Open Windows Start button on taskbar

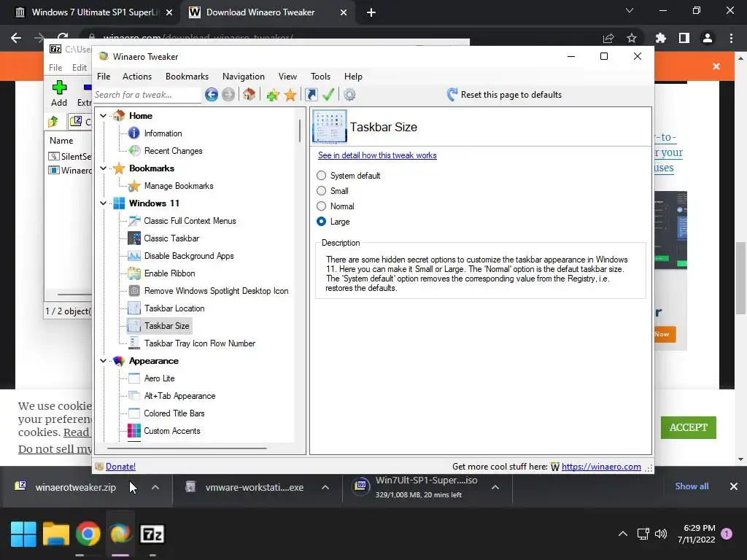coord(23,534)
